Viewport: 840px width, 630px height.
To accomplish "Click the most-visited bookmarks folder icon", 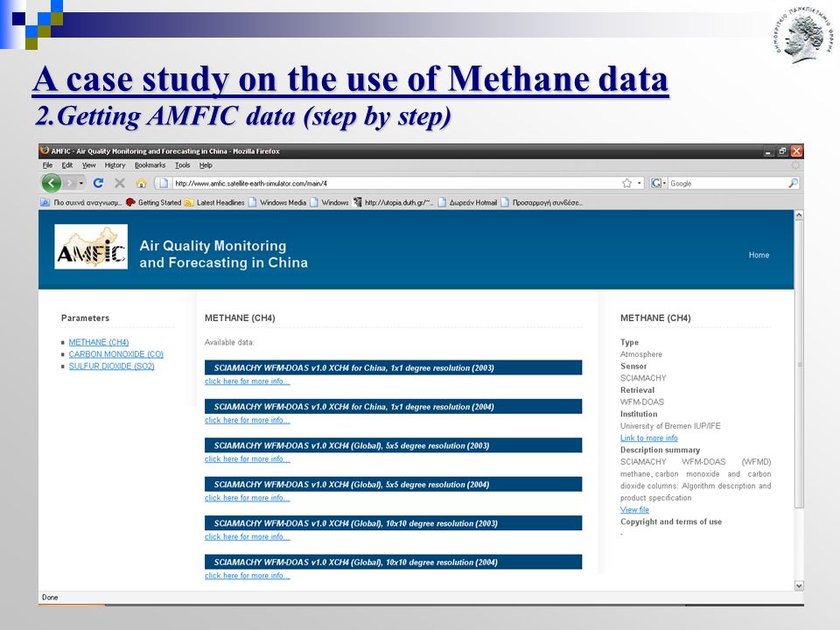I will point(45,202).
